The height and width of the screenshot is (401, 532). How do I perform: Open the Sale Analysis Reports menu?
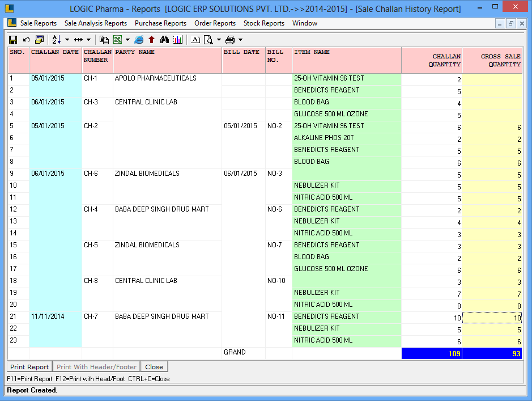96,23
